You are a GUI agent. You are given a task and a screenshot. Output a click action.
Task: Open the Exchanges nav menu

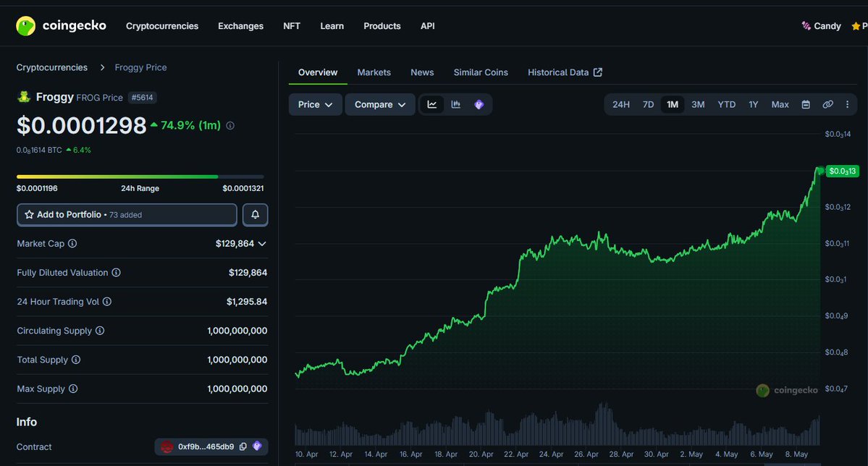(241, 26)
